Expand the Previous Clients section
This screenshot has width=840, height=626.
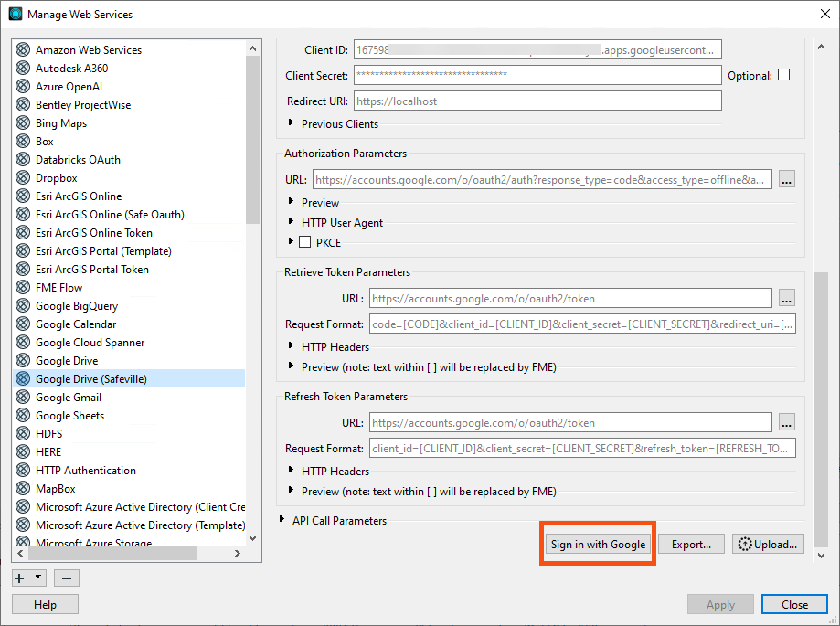[291, 122]
